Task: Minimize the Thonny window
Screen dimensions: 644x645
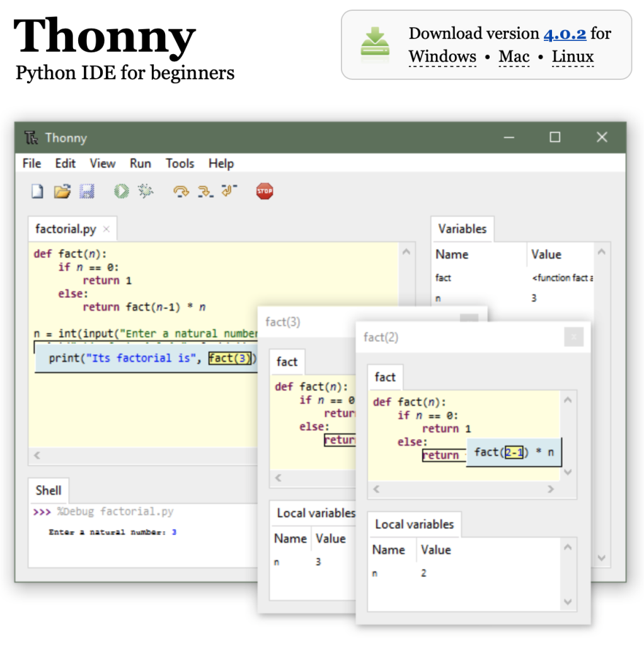Action: click(x=509, y=137)
